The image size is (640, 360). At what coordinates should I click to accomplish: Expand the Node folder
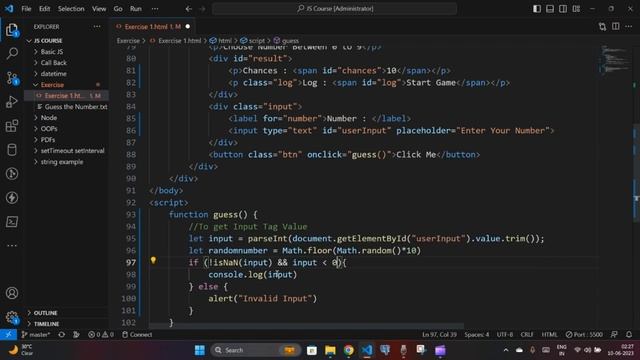[x=49, y=118]
